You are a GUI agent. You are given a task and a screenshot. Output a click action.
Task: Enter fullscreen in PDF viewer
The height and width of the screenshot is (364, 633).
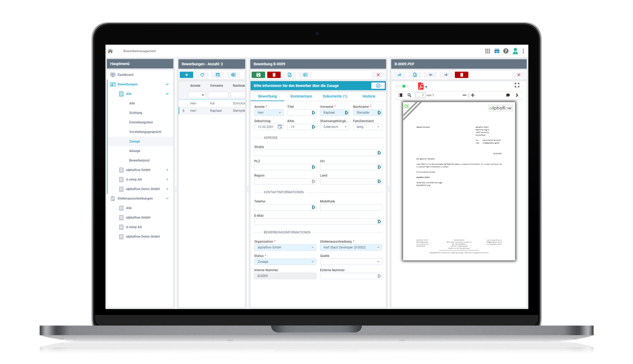pyautogui.click(x=517, y=85)
